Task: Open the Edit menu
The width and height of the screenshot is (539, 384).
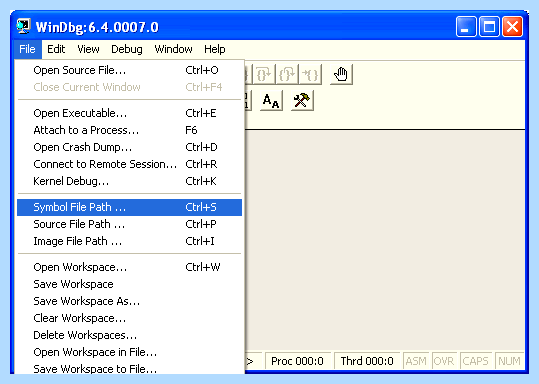Action: click(56, 49)
